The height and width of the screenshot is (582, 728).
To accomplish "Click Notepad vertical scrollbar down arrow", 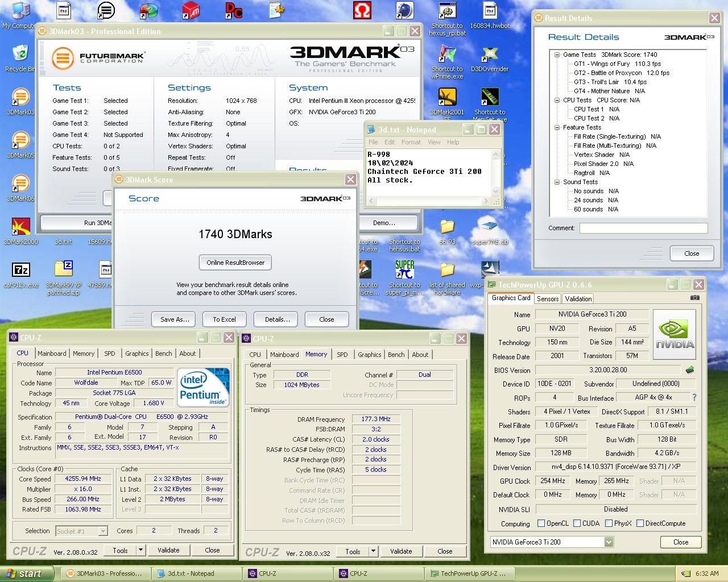I will (x=496, y=192).
